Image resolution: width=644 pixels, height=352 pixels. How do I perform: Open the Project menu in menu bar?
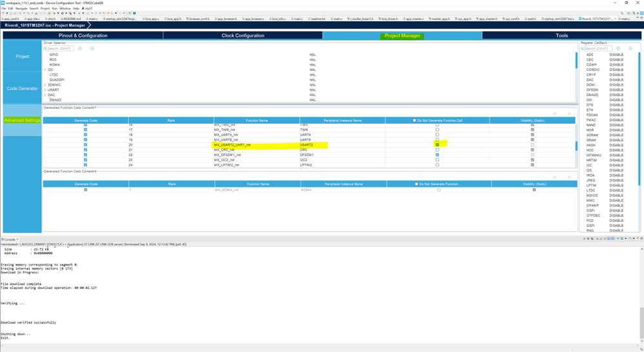click(x=45, y=8)
